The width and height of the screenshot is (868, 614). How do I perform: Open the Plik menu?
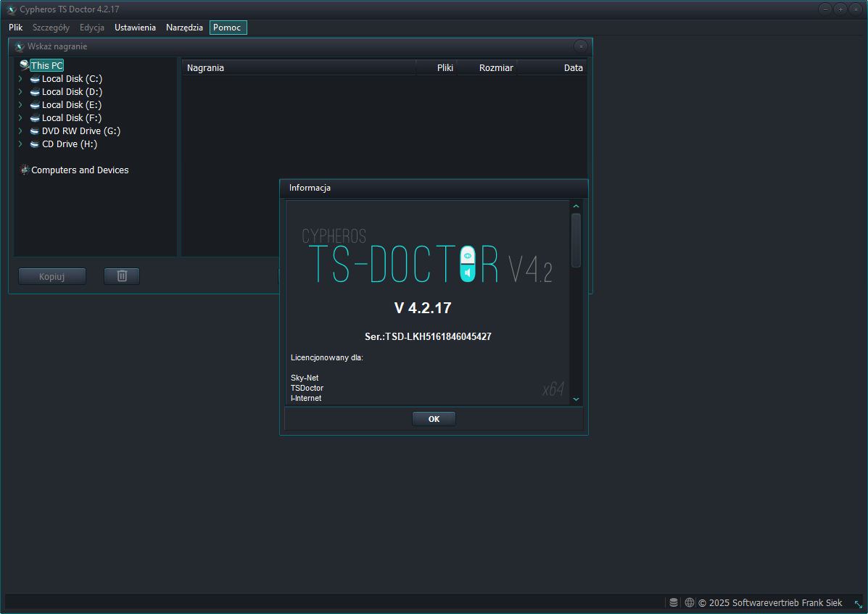pyautogui.click(x=15, y=28)
